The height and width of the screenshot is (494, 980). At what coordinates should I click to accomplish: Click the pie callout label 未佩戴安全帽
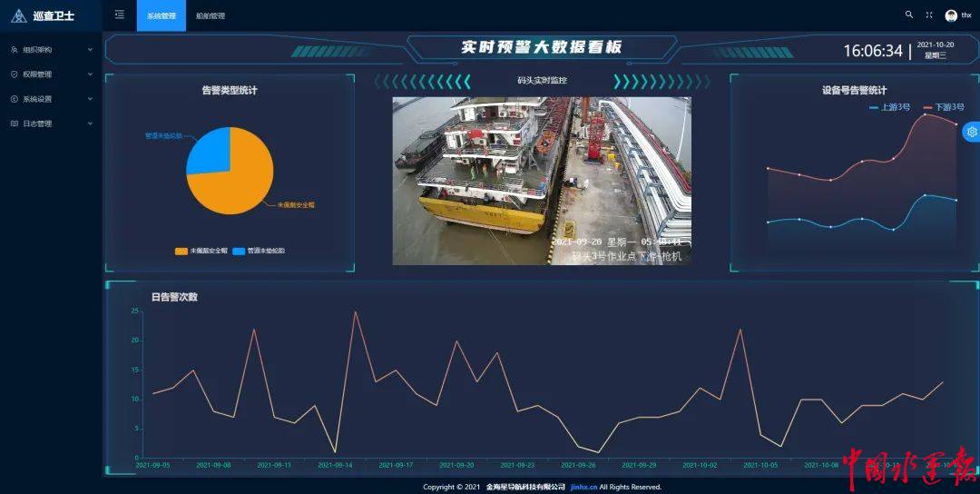296,204
